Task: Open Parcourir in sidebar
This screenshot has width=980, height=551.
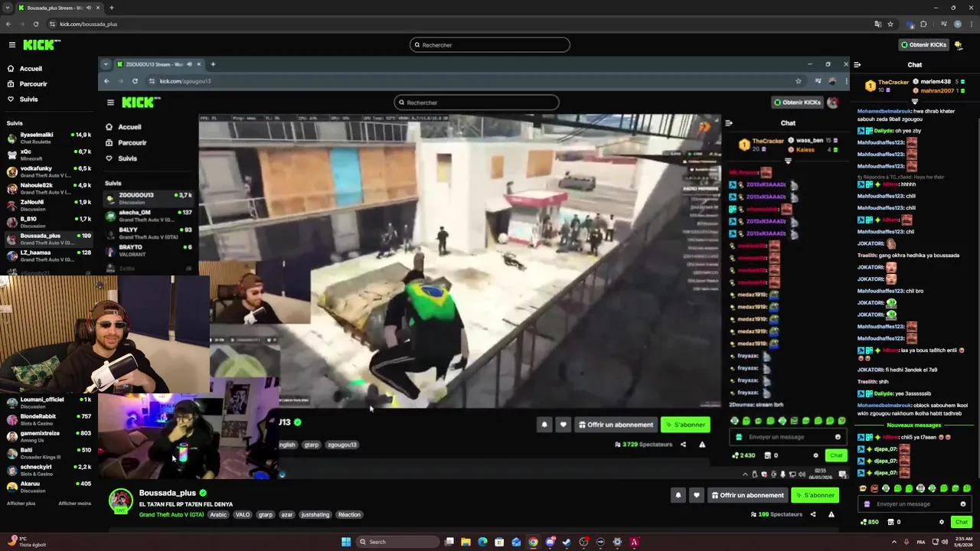Action: pos(28,84)
